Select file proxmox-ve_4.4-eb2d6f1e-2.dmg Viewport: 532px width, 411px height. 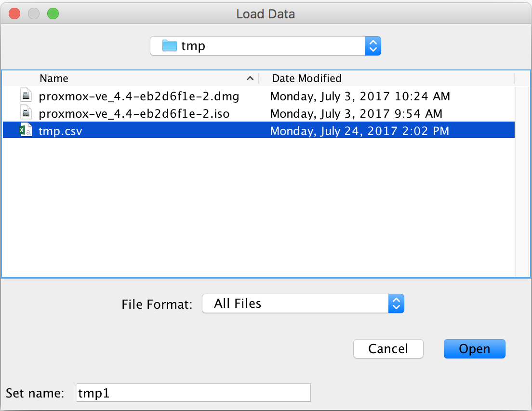[259, 96]
